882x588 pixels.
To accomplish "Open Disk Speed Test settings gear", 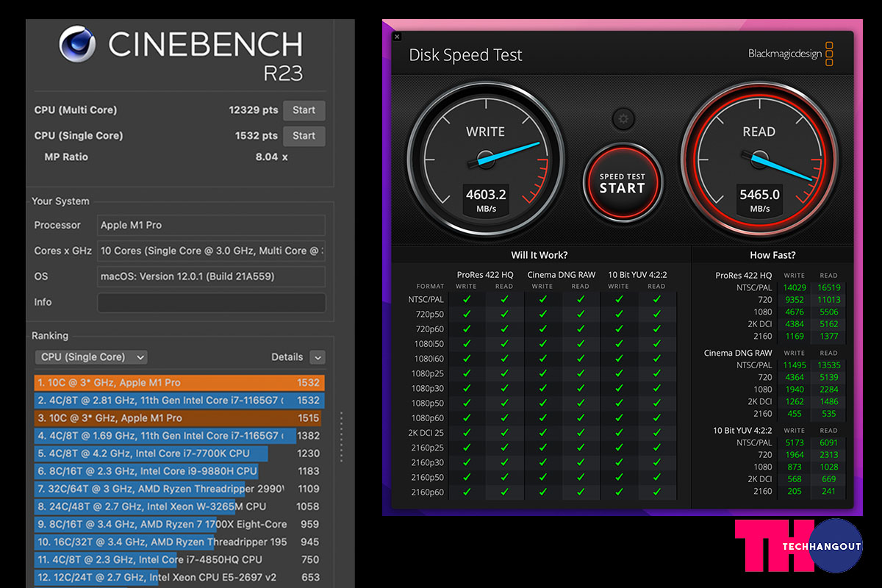I will click(x=623, y=118).
